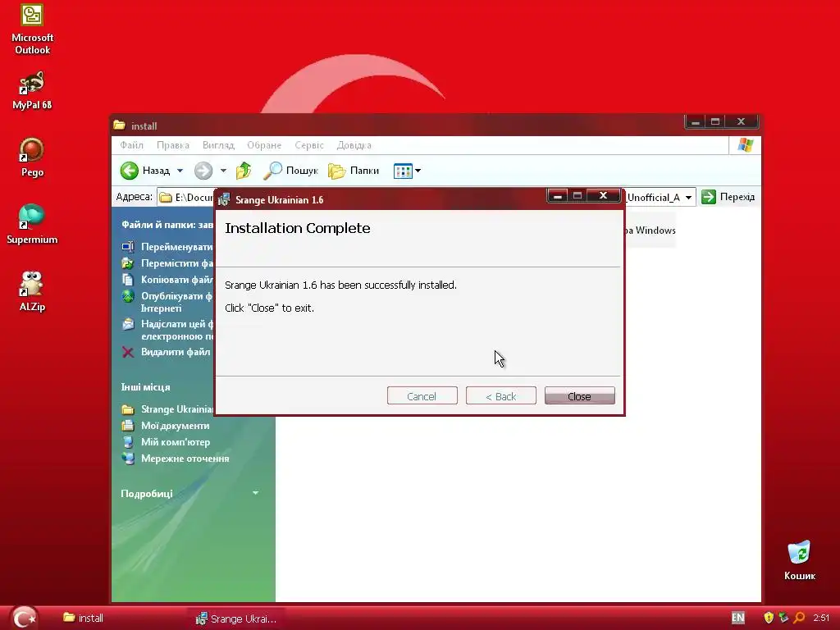Open Back history dropdown arrow
This screenshot has width=840, height=630.
(180, 171)
